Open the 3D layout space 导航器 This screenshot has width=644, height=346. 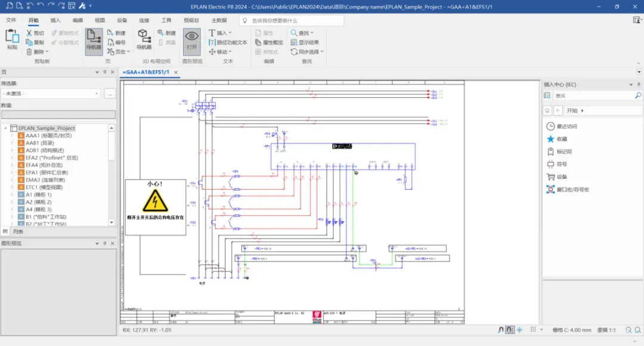tap(144, 40)
